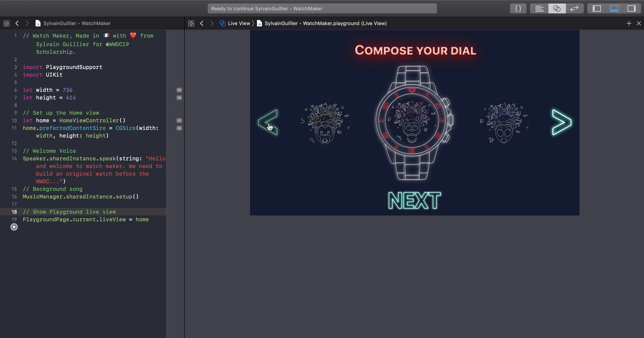Open the code snippet library button

pyautogui.click(x=518, y=9)
